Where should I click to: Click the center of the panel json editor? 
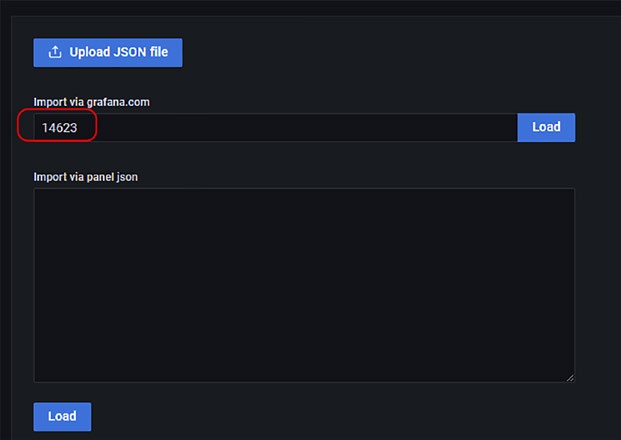coord(304,285)
